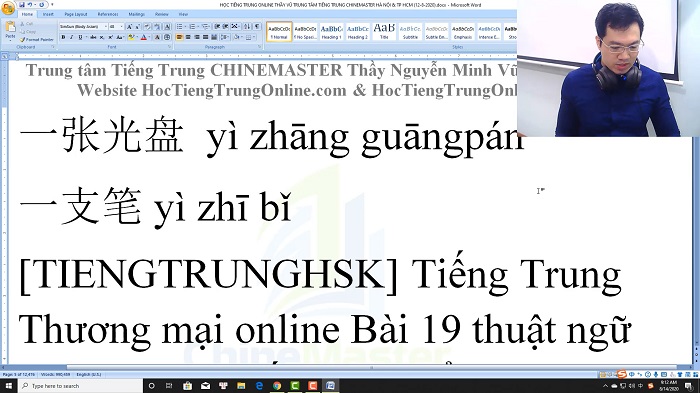The height and width of the screenshot is (393, 700).
Task: Open Change Case dropdown
Action: click(x=120, y=37)
